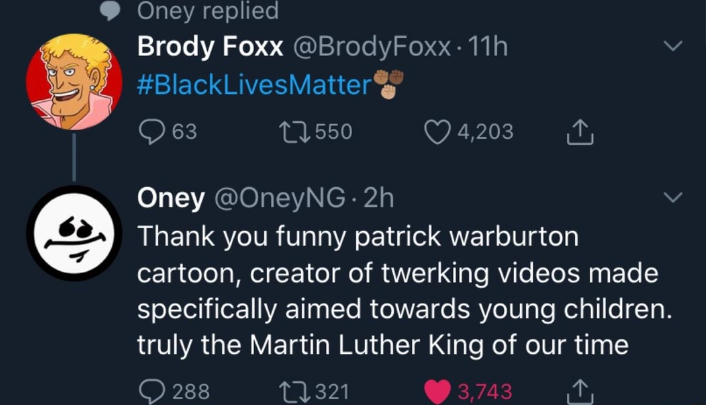Open the 'Oney replied' context label
Screen dimensions: 706x405
coord(207,11)
